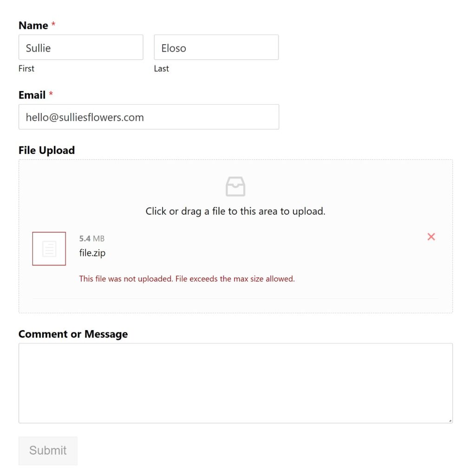Click the 'Last' sublabel under name
This screenshot has height=476, width=470.
tap(162, 68)
